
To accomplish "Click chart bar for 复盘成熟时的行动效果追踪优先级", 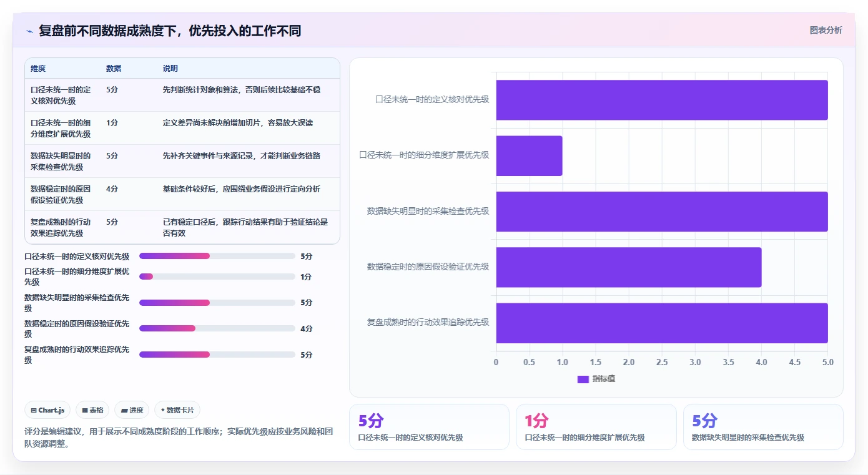I will pyautogui.click(x=662, y=323).
